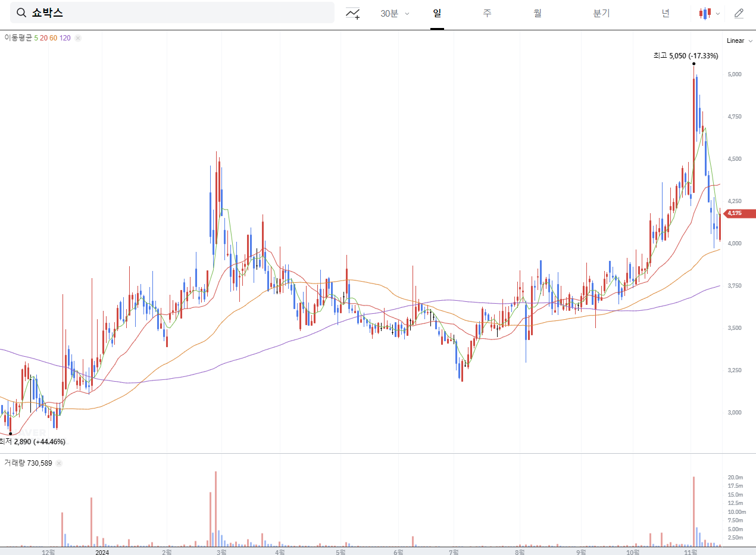Click the 이동평균 indicator label
Screen dimensions: 756x555
click(18, 38)
